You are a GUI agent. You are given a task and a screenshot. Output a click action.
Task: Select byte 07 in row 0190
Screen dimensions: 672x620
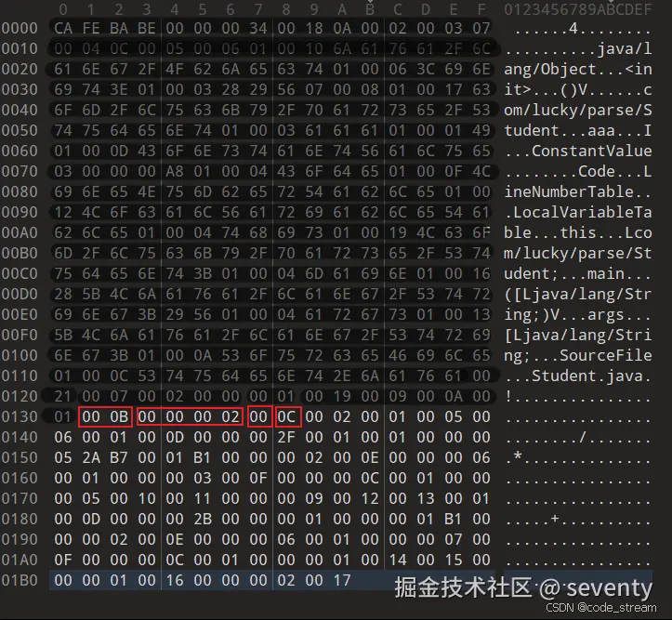coord(454,539)
